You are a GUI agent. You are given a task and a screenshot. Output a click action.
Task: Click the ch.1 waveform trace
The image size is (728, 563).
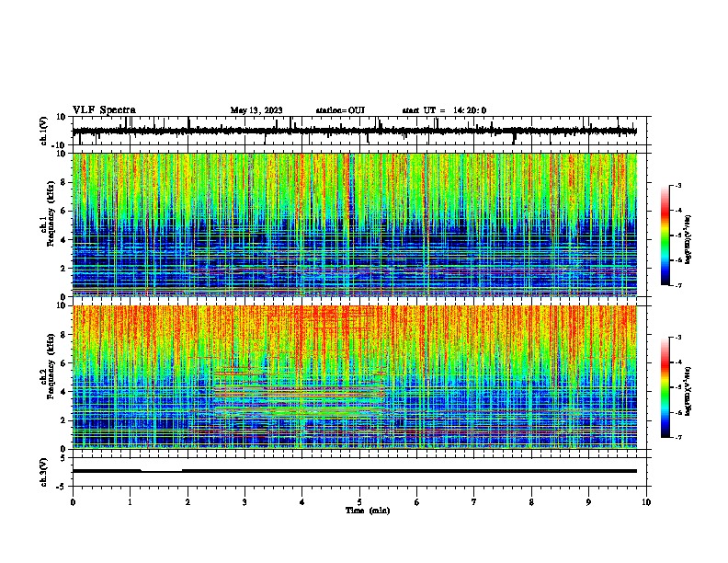354,131
